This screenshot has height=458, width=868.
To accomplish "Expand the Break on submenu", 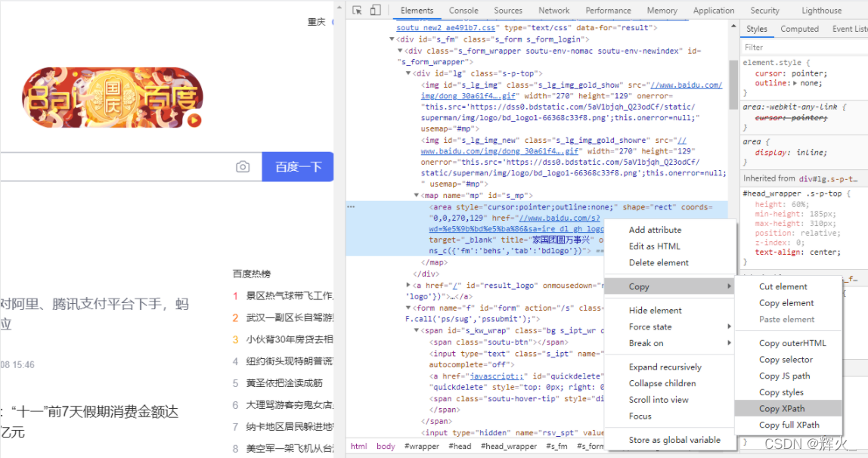I will tap(670, 343).
